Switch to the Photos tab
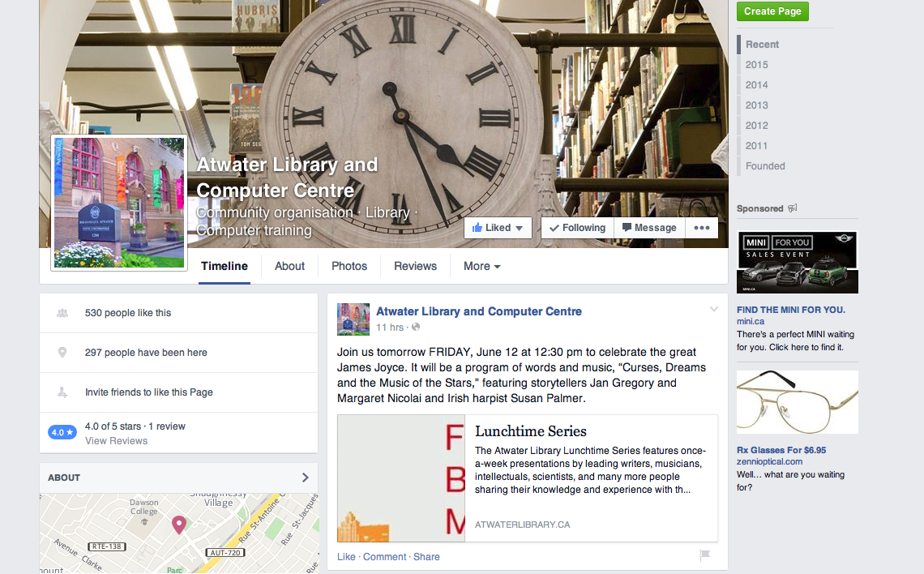This screenshot has width=924, height=574. click(349, 267)
